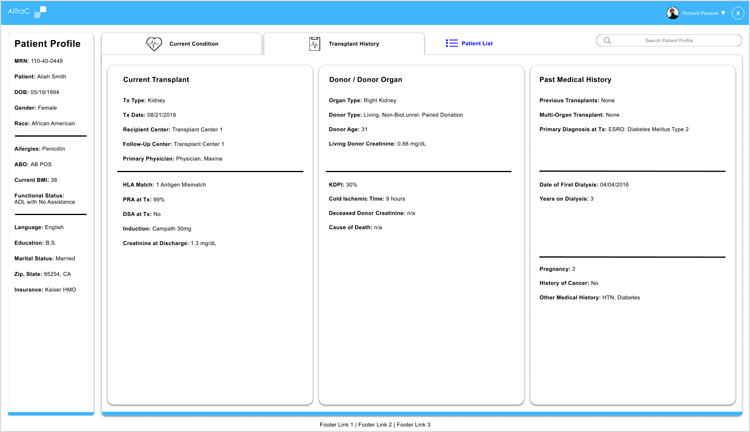The height and width of the screenshot is (432, 750).
Task: Click the heartbeat icon on Current Condition tab
Action: click(x=154, y=44)
